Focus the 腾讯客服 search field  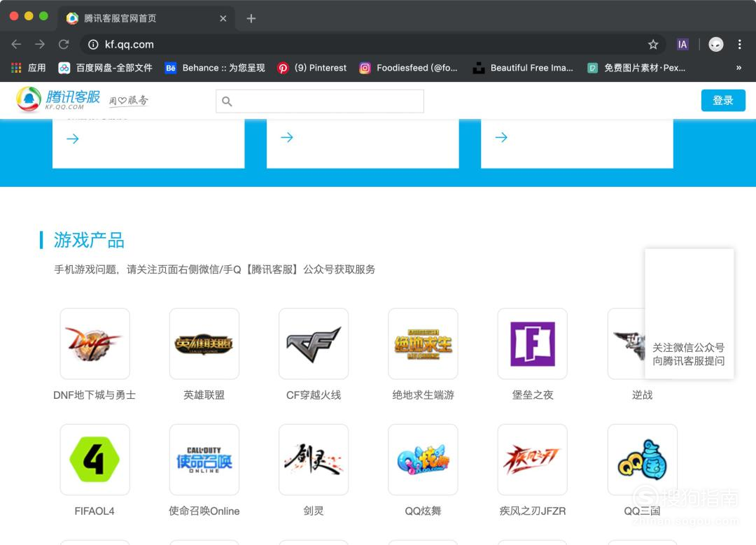click(320, 101)
